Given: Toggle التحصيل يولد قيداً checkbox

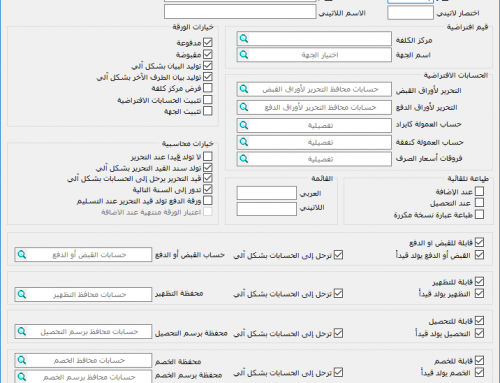Looking at the screenshot, I should point(479,333).
